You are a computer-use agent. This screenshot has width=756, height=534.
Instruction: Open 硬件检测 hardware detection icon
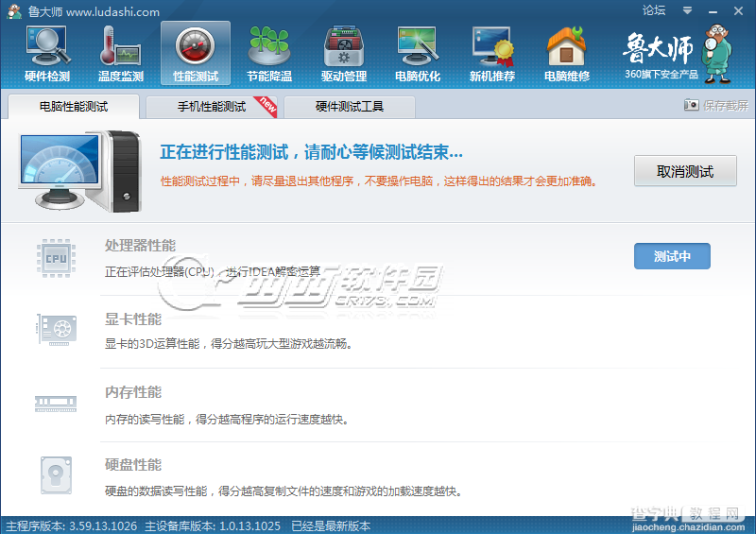[x=47, y=54]
